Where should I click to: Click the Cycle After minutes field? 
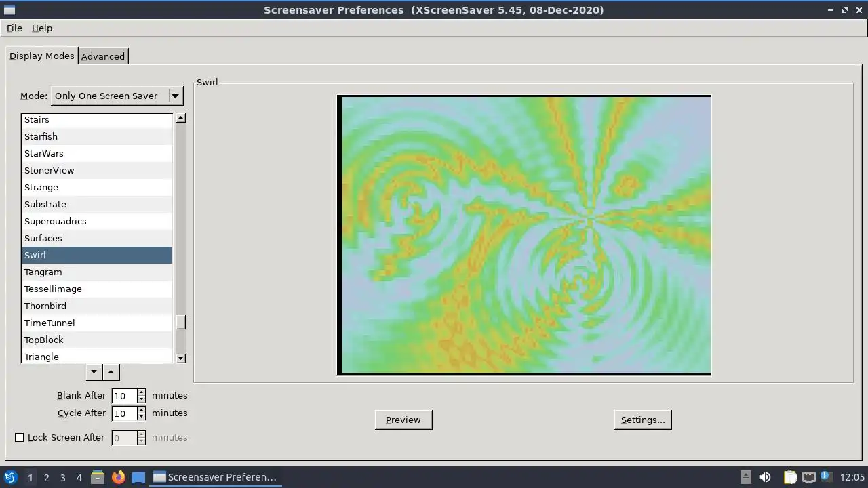click(124, 413)
